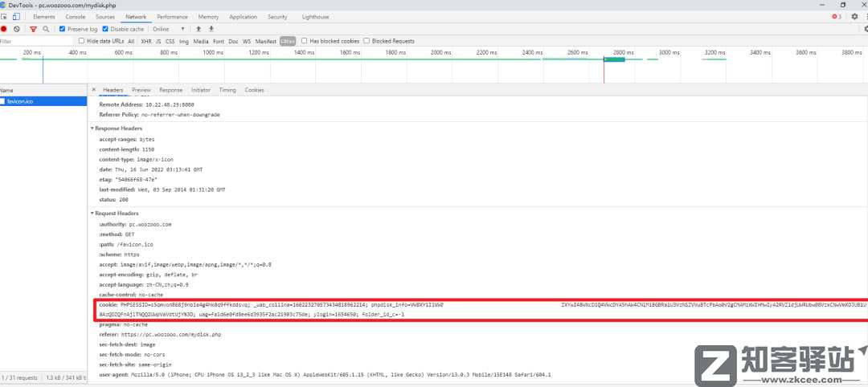This screenshot has height=387, width=868.
Task: Switch to the Console tab
Action: coord(76,17)
